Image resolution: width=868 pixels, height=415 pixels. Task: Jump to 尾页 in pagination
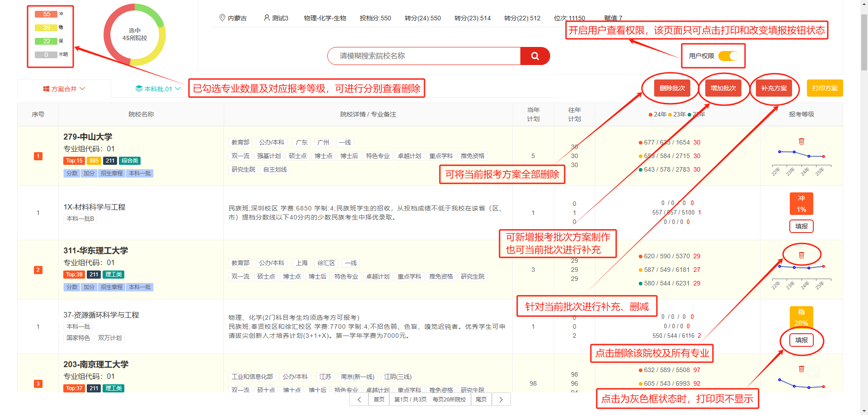click(481, 399)
